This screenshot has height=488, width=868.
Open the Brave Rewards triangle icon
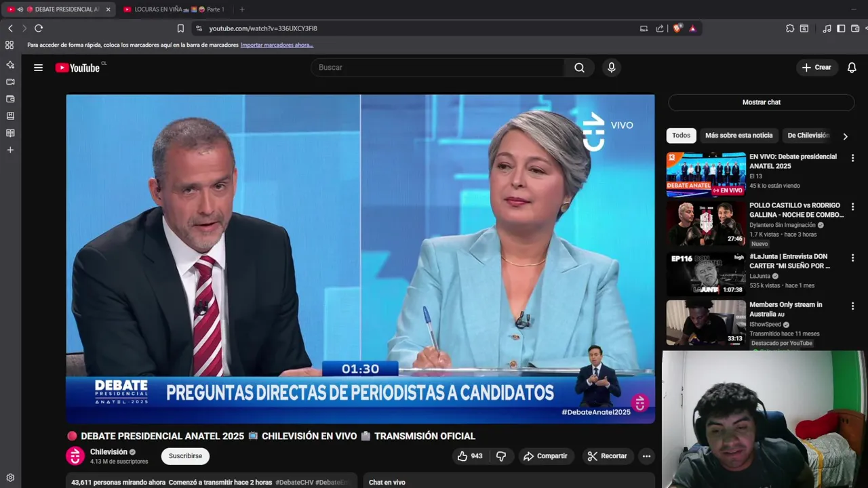point(692,28)
